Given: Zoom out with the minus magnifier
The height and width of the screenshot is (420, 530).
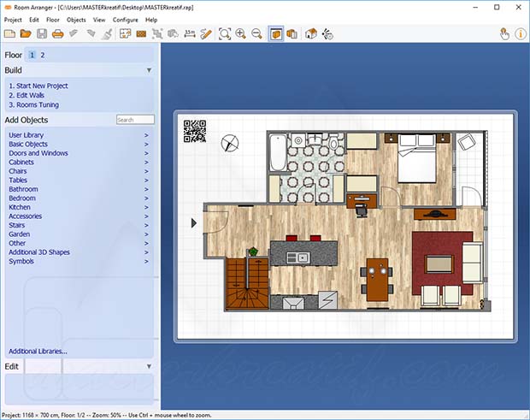Looking at the screenshot, I should click(257, 34).
